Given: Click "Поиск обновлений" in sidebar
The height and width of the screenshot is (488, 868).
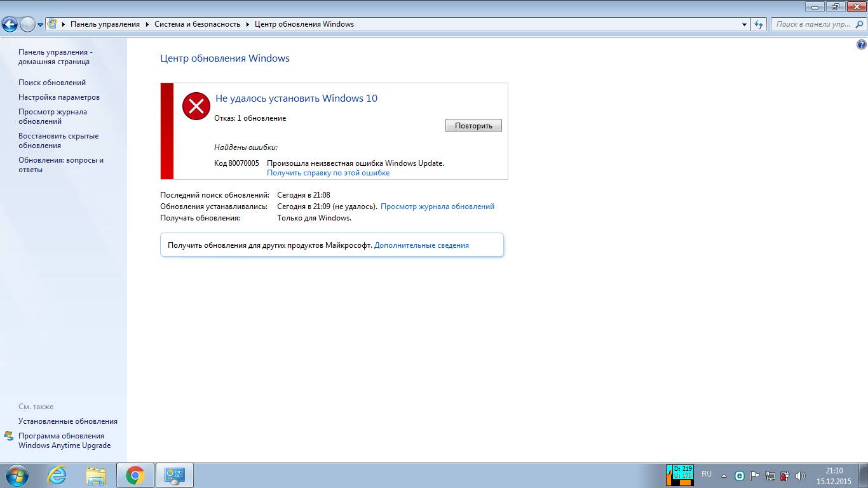Looking at the screenshot, I should point(52,83).
